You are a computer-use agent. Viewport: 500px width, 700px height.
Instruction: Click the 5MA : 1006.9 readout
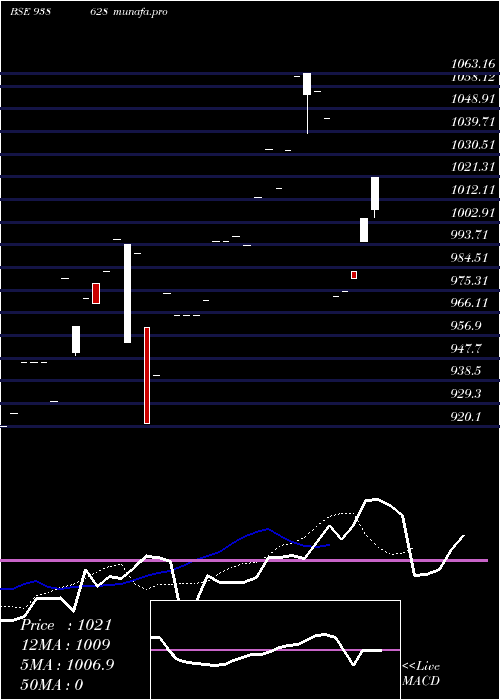[x=67, y=665]
